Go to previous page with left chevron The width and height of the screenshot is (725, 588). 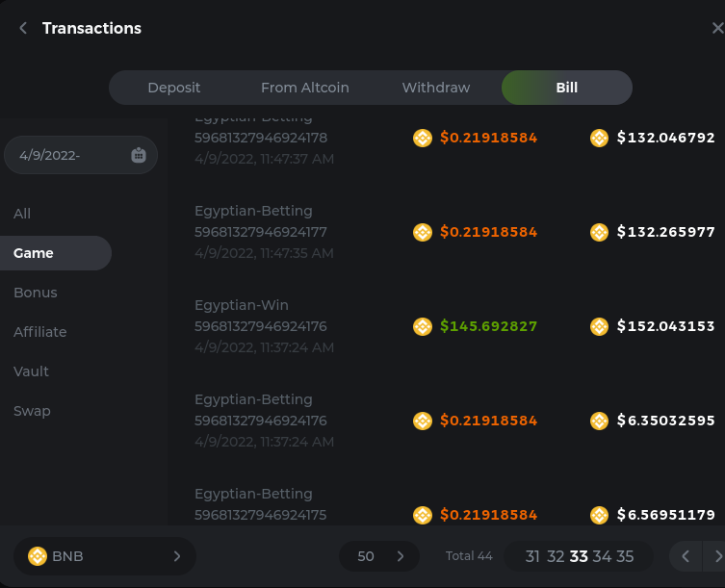click(x=686, y=556)
